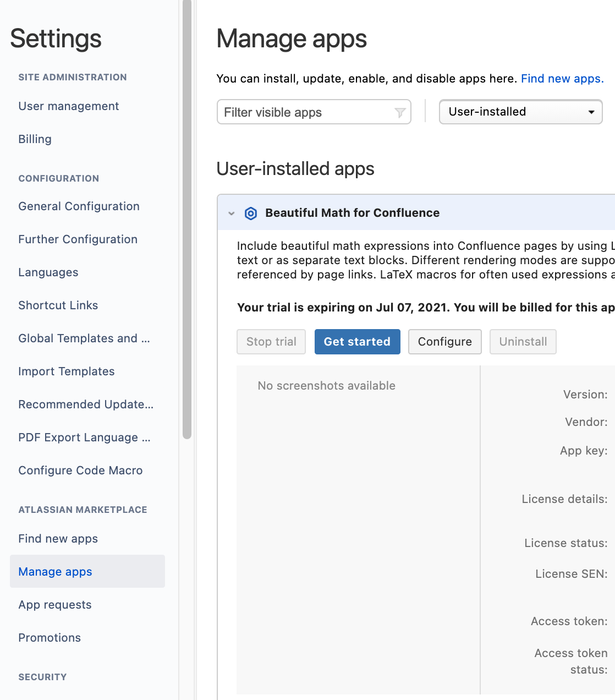Select Languages in the sidebar

tap(48, 272)
